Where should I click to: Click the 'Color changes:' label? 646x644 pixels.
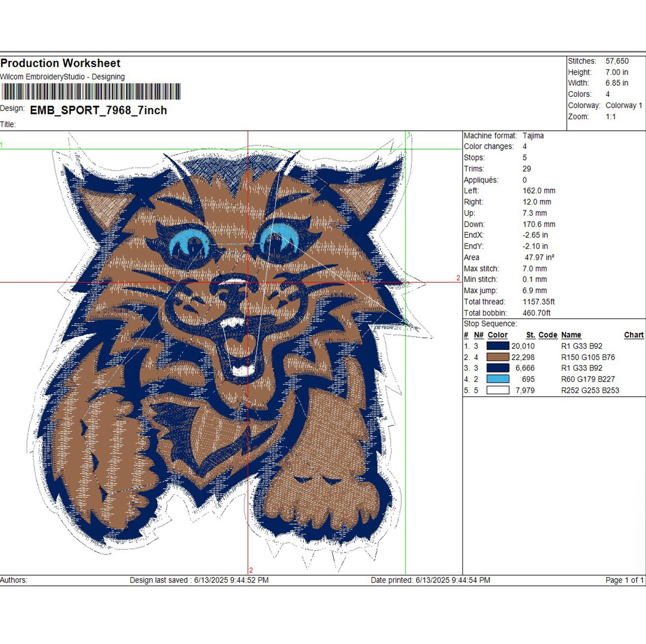pos(489,146)
